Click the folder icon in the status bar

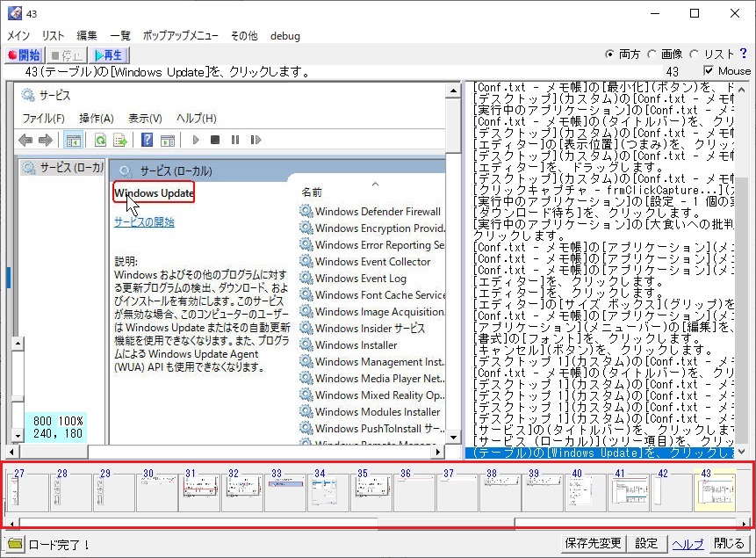(15, 544)
